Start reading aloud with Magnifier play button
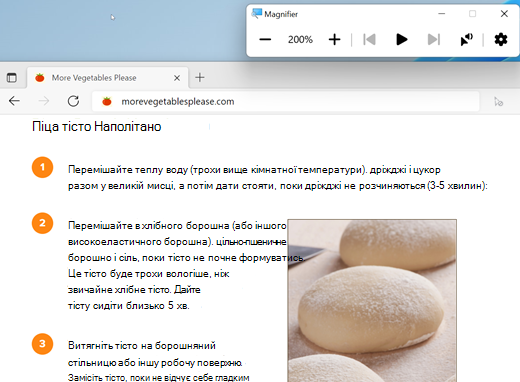Image resolution: width=520 pixels, height=382 pixels. tap(402, 39)
